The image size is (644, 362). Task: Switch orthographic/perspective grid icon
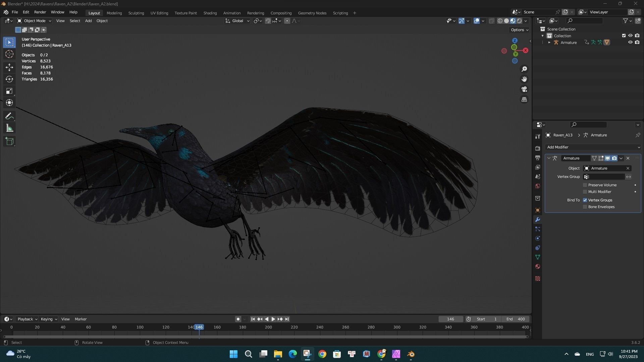(x=524, y=100)
